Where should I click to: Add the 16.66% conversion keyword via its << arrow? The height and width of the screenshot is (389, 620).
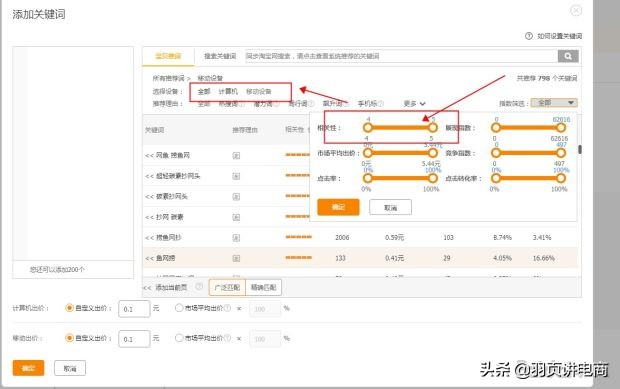click(149, 258)
